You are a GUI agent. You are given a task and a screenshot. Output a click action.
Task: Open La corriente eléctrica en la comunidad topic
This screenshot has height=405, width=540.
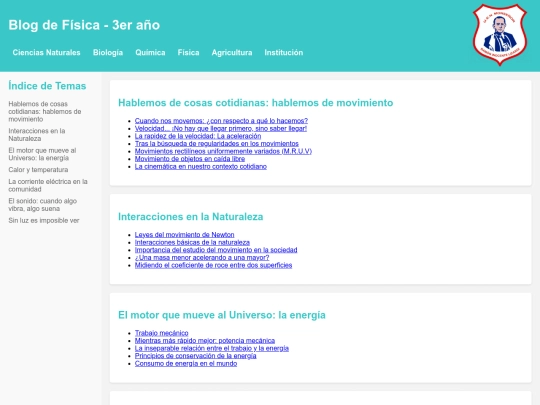click(48, 185)
